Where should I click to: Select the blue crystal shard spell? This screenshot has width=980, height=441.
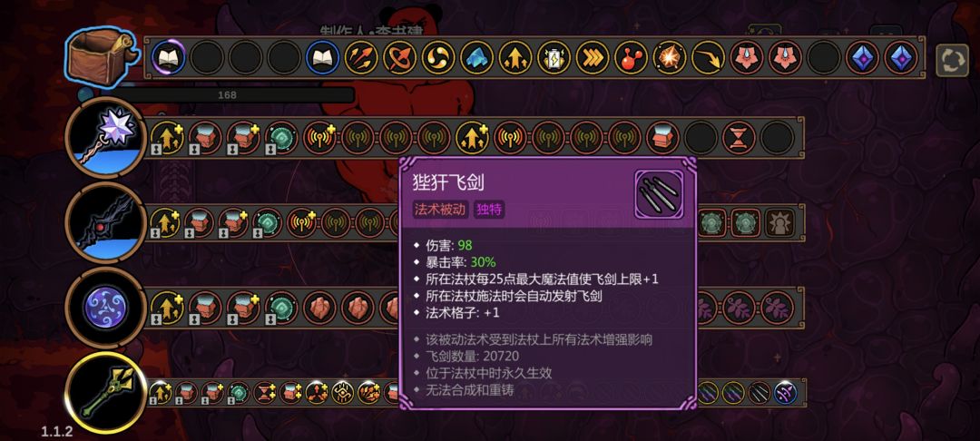pyautogui.click(x=477, y=58)
